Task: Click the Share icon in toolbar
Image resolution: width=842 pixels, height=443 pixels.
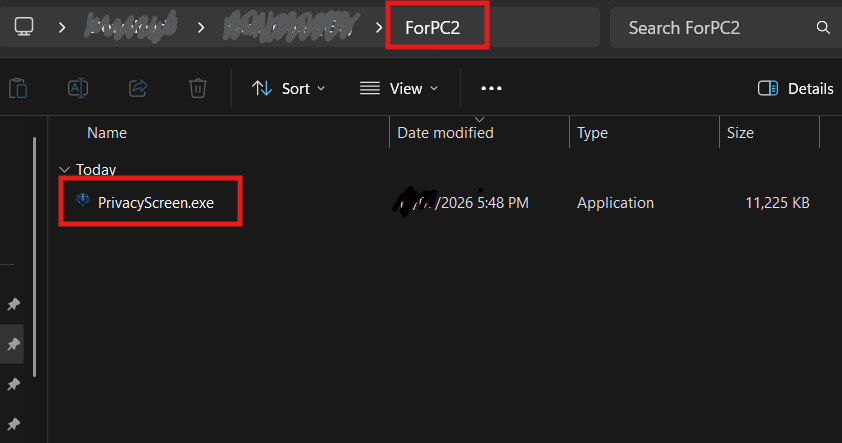Action: 138,88
